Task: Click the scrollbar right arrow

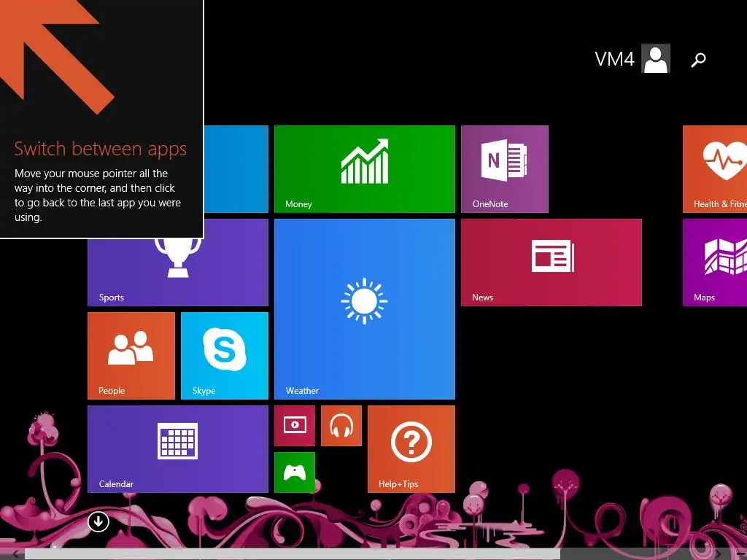Action: pyautogui.click(x=719, y=554)
